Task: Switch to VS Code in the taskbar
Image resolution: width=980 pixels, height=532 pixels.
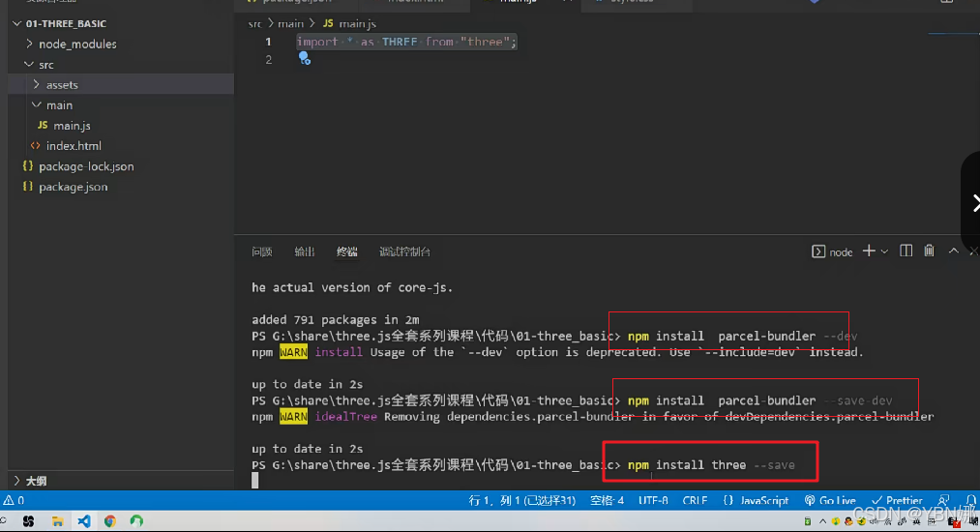Action: tap(84, 521)
